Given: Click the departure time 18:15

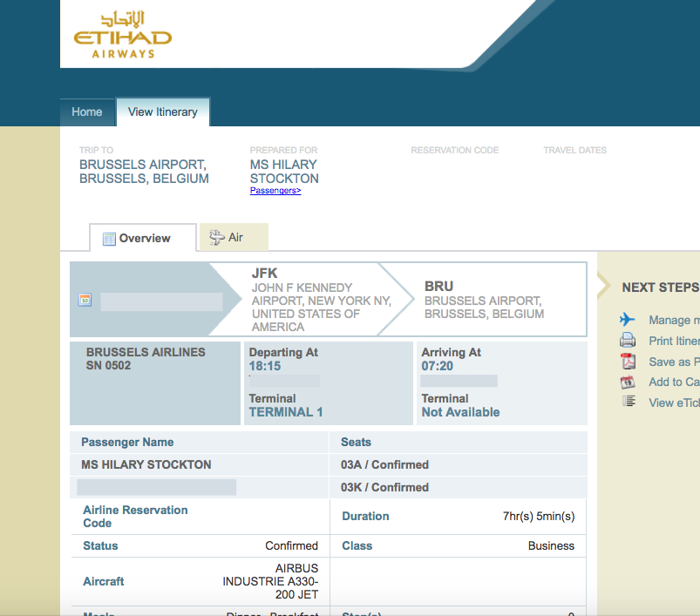Looking at the screenshot, I should point(265,366).
